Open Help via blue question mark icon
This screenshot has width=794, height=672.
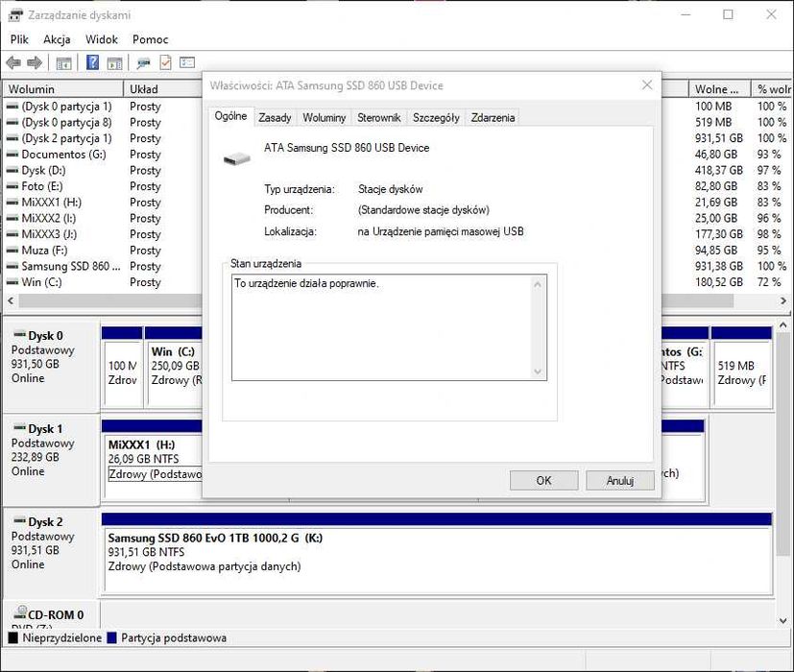[x=93, y=62]
